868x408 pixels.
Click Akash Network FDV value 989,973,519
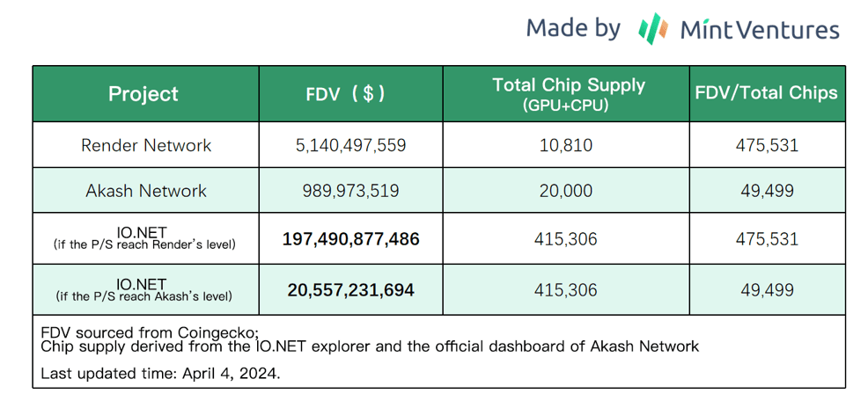350,191
